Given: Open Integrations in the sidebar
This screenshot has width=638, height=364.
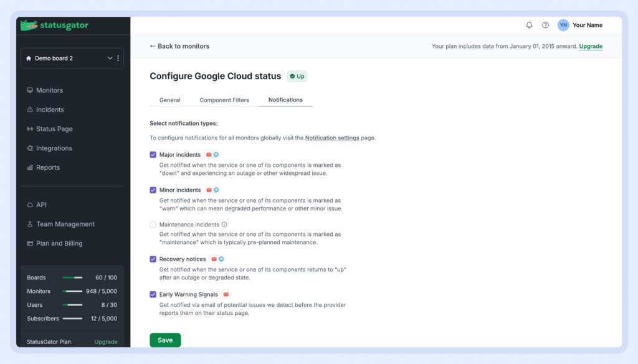Looking at the screenshot, I should [x=54, y=148].
